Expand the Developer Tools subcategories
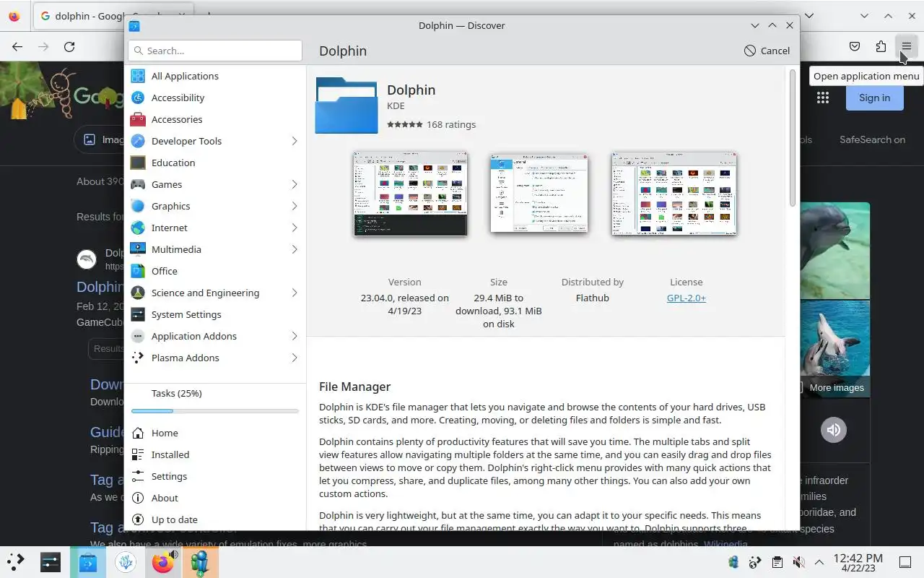 (295, 141)
